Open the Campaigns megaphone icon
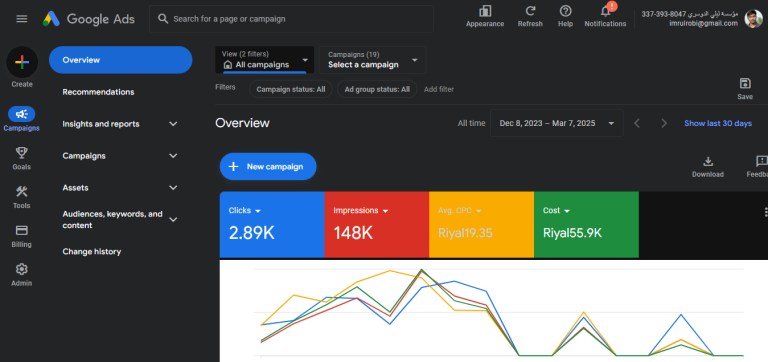Screen dimensions: 768x362 [22, 114]
